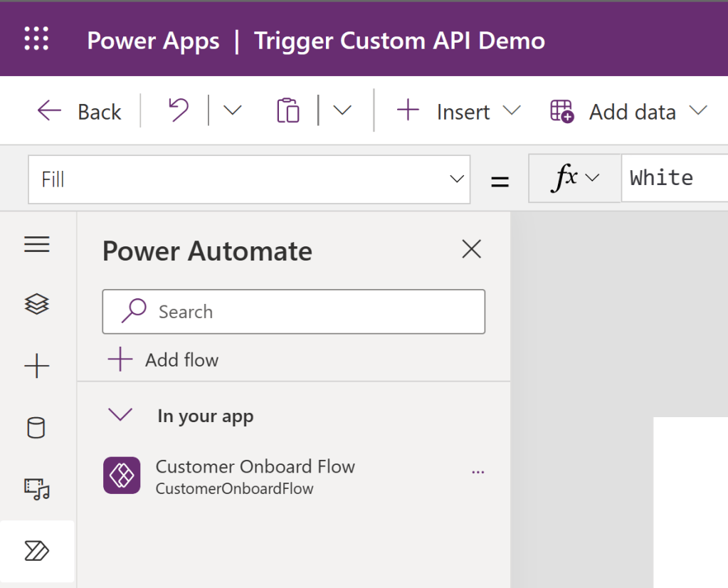The image size is (728, 588).
Task: Click the Insert plus sidebar icon
Action: (37, 367)
